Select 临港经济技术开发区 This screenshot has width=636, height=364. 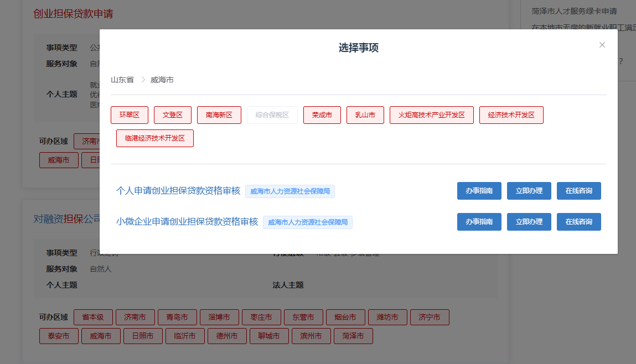[154, 138]
